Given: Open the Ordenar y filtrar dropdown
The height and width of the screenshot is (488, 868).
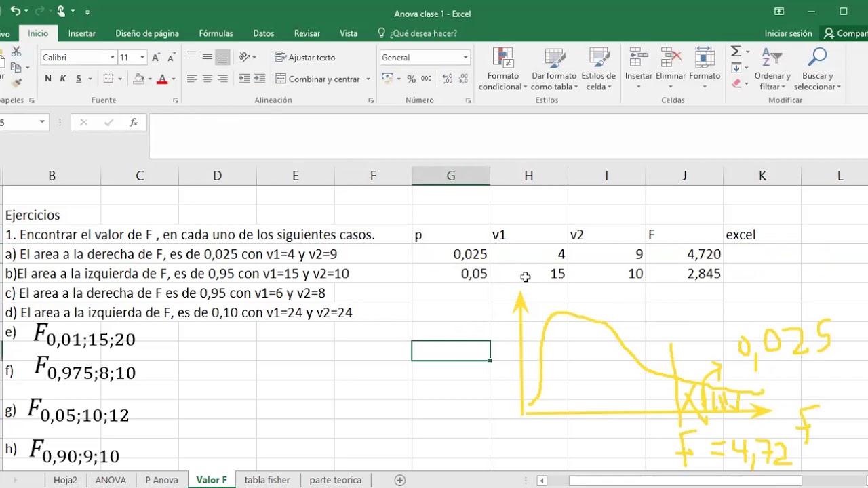Looking at the screenshot, I should tap(772, 68).
